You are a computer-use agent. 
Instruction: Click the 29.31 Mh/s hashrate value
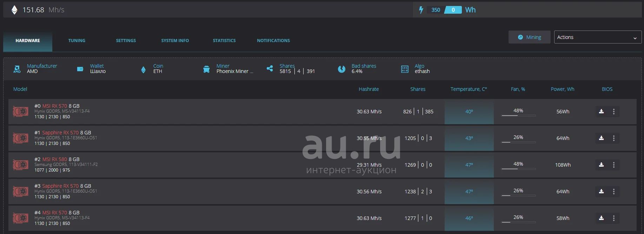pos(369,165)
